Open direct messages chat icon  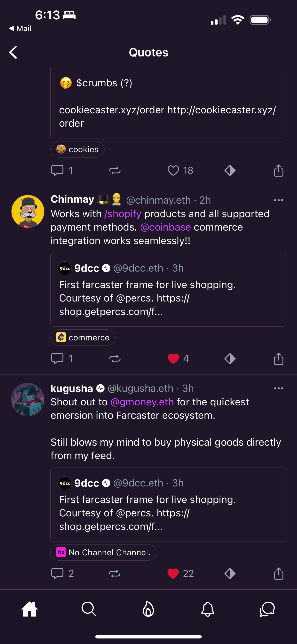tap(267, 609)
